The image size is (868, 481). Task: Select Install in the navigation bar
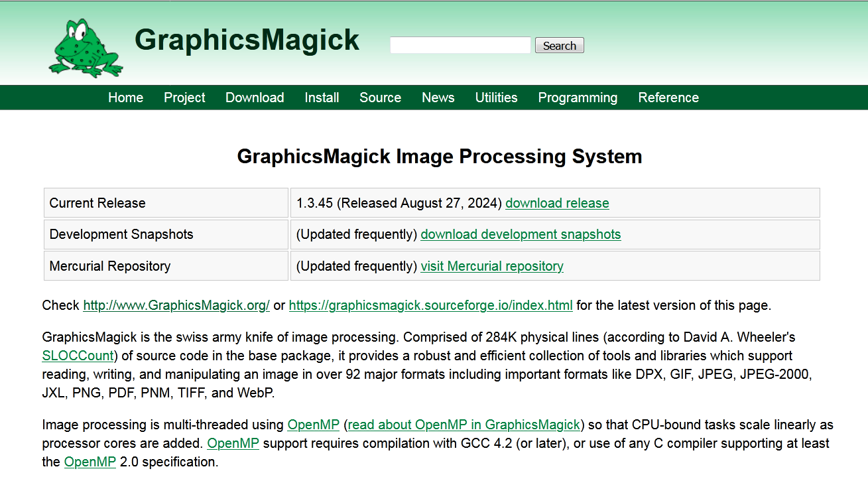pyautogui.click(x=322, y=98)
